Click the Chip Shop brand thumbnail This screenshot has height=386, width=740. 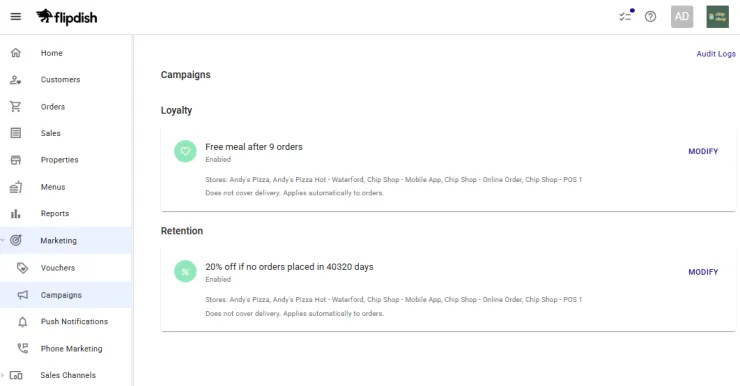(x=717, y=17)
